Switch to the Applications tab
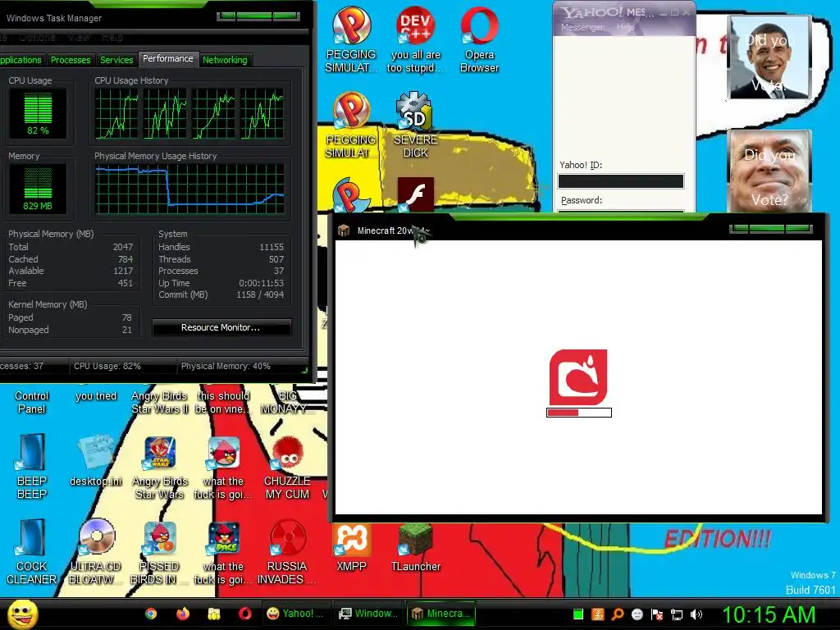The image size is (840, 630). (x=21, y=60)
